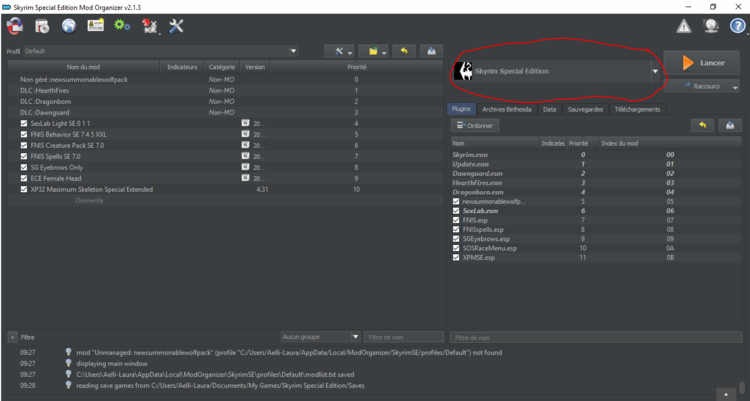The image size is (750, 401).
Task: Open the executables gears icon
Action: coord(122,25)
